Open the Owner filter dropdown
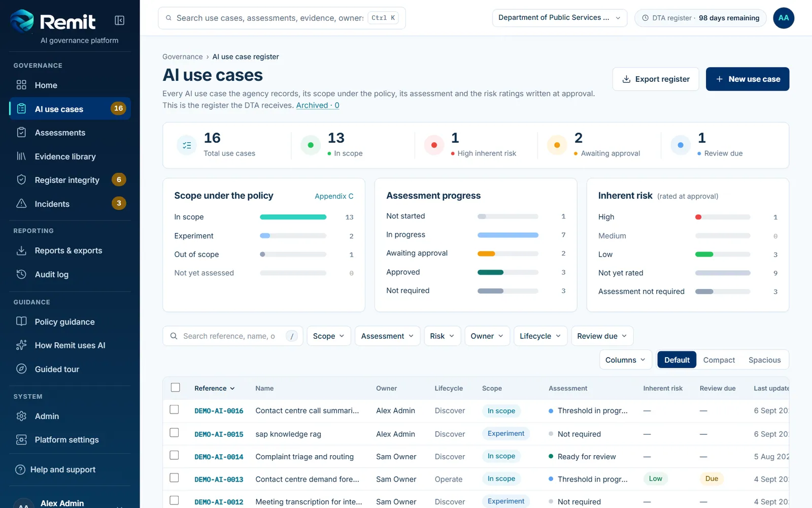 487,336
